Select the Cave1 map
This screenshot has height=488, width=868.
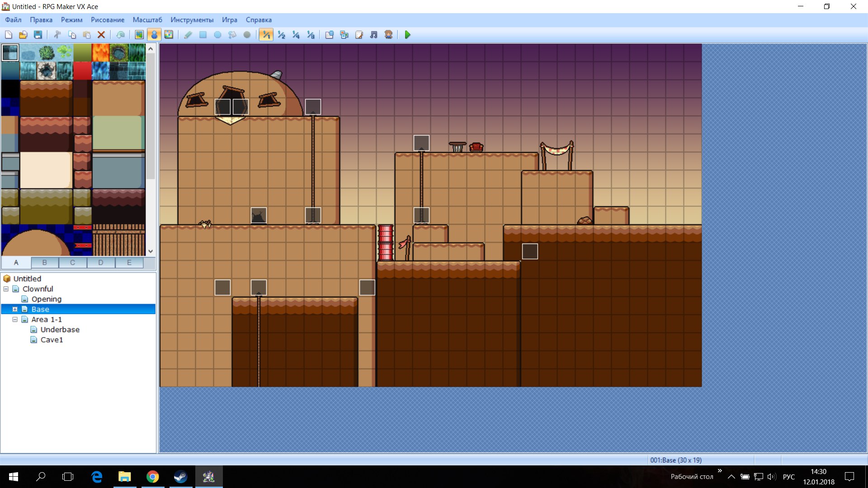tap(52, 340)
